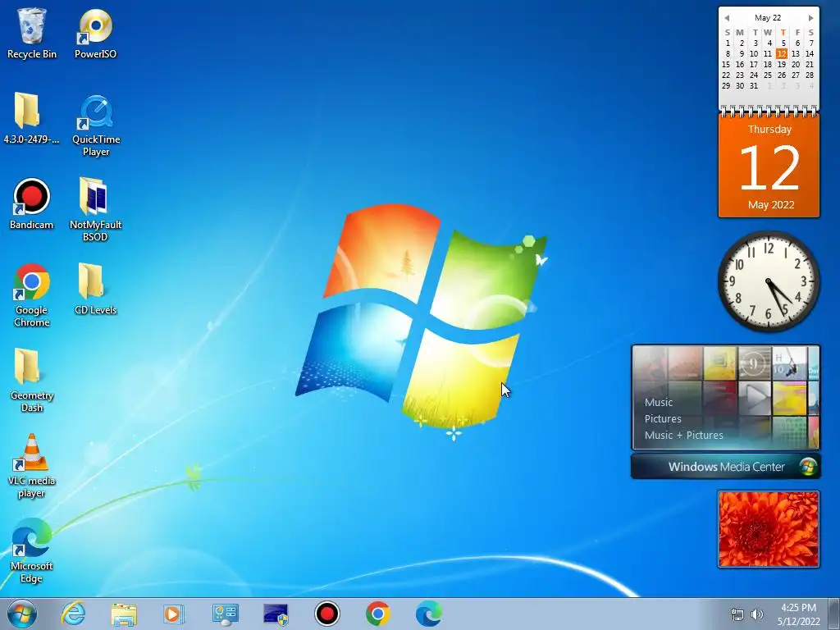Open the volume speaker tray icon

pyautogui.click(x=757, y=614)
